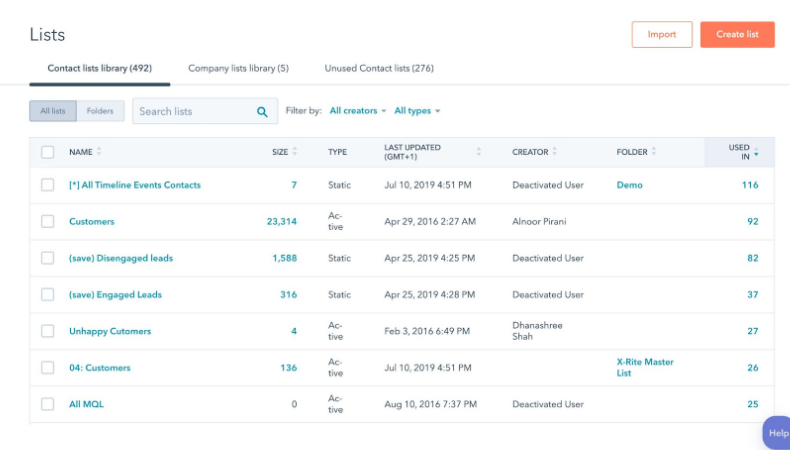Open the All types filter dropdown
790x450 pixels.
pyautogui.click(x=417, y=111)
